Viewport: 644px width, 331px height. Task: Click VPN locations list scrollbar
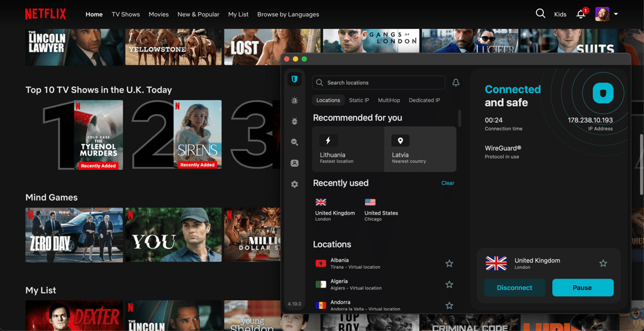point(460,118)
